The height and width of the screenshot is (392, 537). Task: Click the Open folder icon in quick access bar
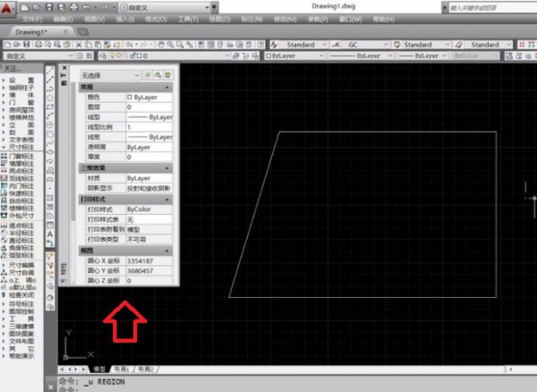click(37, 7)
